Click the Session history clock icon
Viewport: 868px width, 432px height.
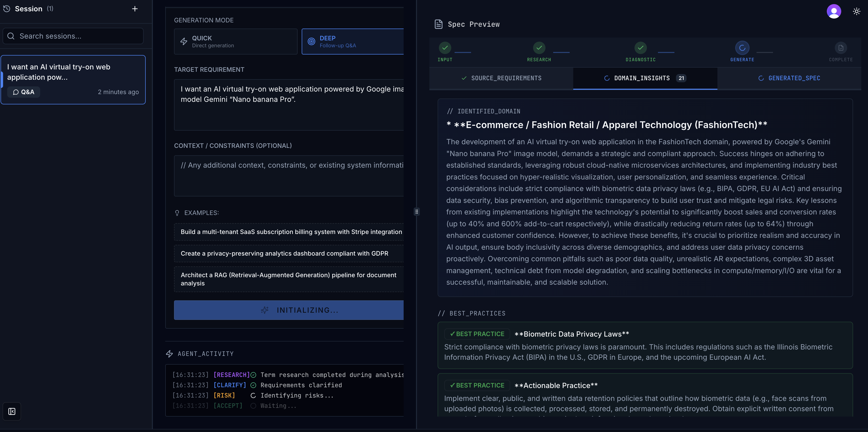[6, 9]
